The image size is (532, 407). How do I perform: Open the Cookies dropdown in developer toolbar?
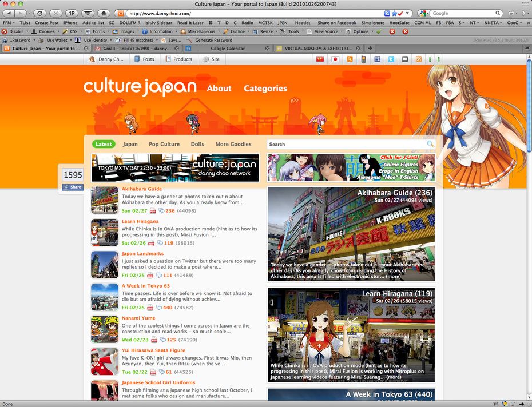46,31
